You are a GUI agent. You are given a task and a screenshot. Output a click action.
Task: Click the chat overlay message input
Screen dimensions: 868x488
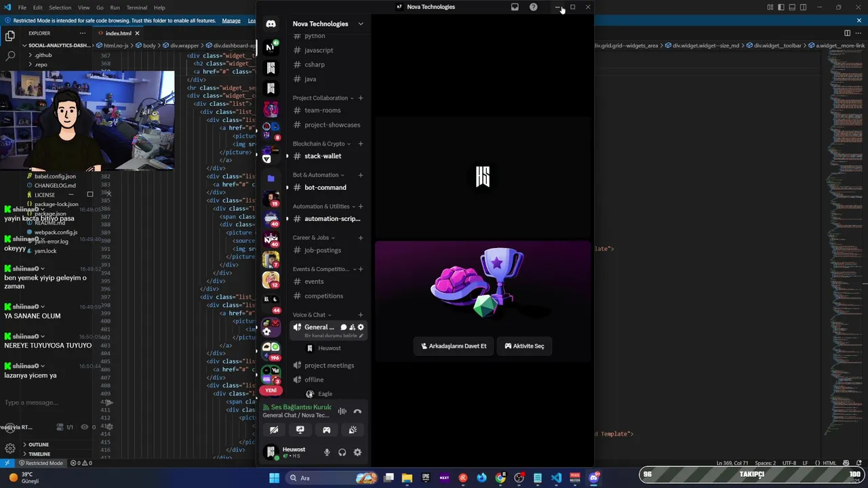(54, 403)
